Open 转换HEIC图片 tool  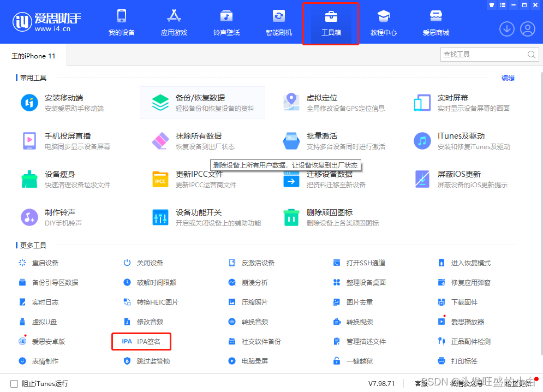pyautogui.click(x=151, y=302)
